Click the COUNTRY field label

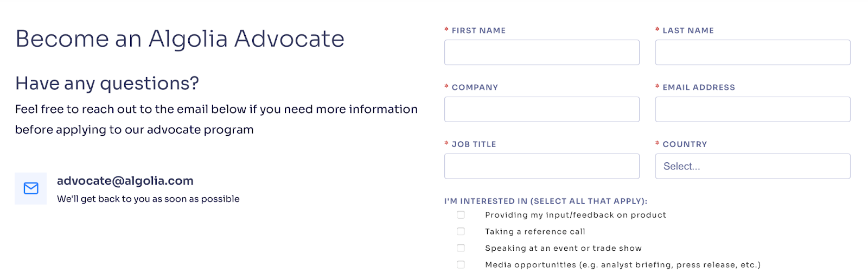pos(685,144)
